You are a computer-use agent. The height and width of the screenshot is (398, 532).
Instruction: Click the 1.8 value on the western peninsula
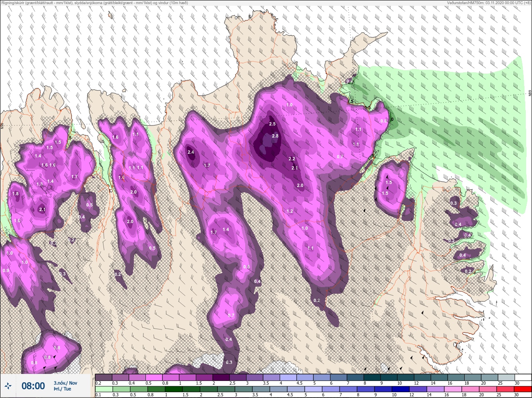16,194
